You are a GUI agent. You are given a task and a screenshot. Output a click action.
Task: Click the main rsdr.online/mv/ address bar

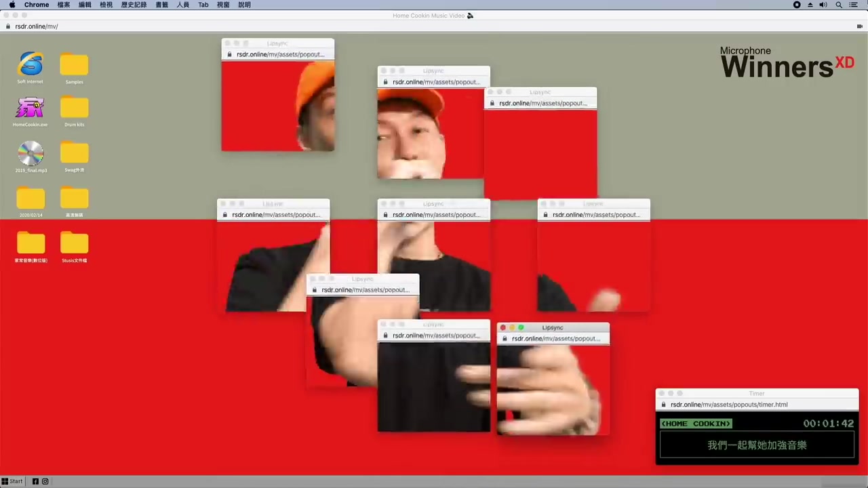[434, 26]
